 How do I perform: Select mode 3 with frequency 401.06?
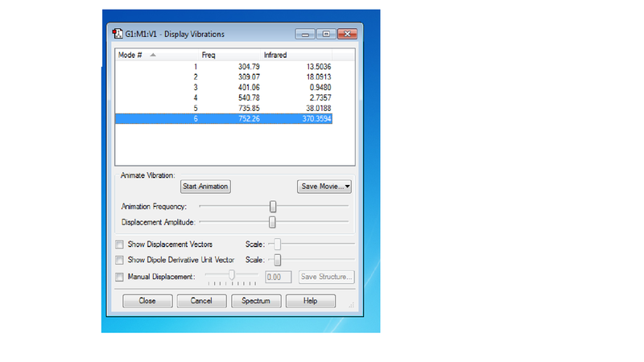coord(224,88)
